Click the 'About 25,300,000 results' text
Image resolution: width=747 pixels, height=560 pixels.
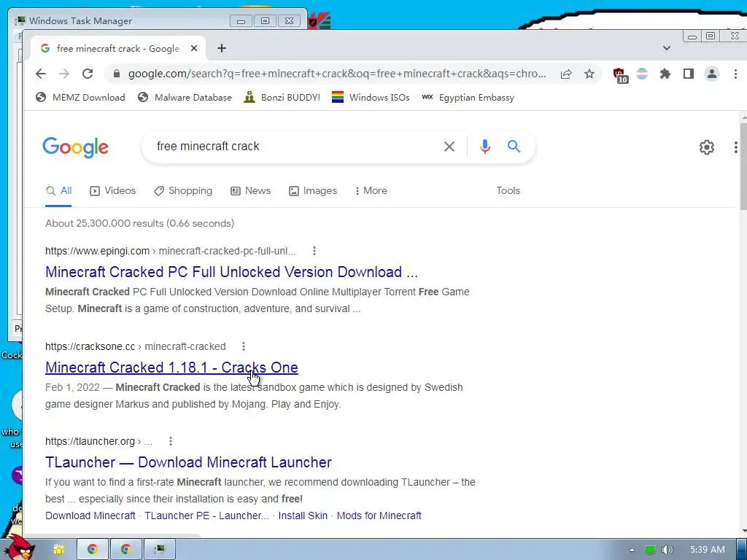[139, 223]
